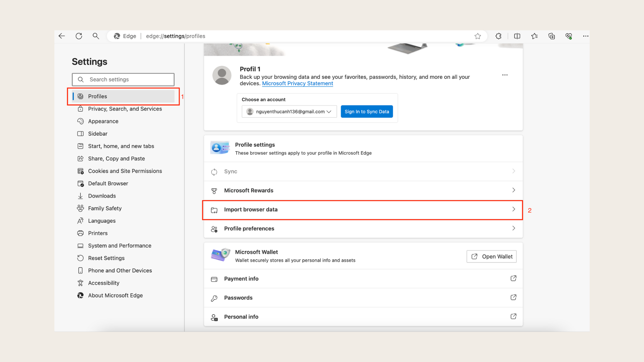This screenshot has width=644, height=362.
Task: Click the address bar URL edge://settings/profiles
Action: tap(175, 36)
